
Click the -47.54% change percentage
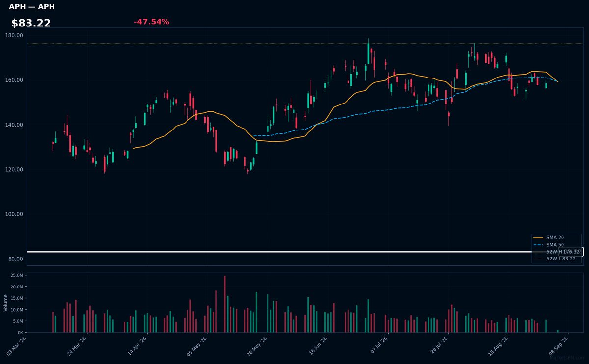[152, 22]
